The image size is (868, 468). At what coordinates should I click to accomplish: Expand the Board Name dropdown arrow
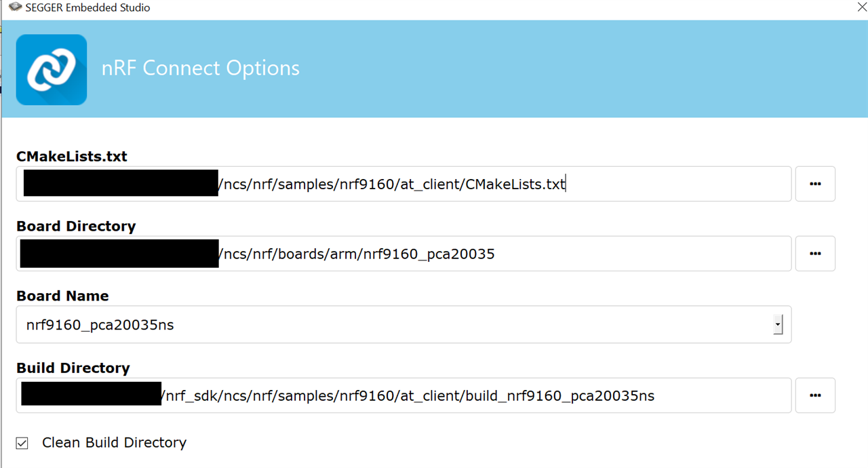(x=778, y=325)
